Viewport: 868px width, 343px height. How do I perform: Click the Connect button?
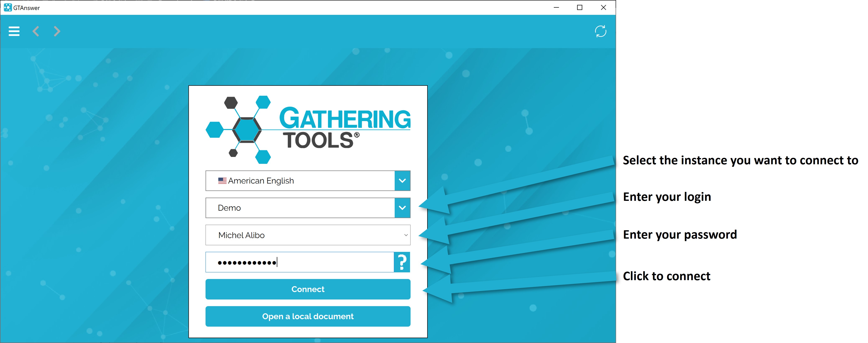tap(308, 289)
